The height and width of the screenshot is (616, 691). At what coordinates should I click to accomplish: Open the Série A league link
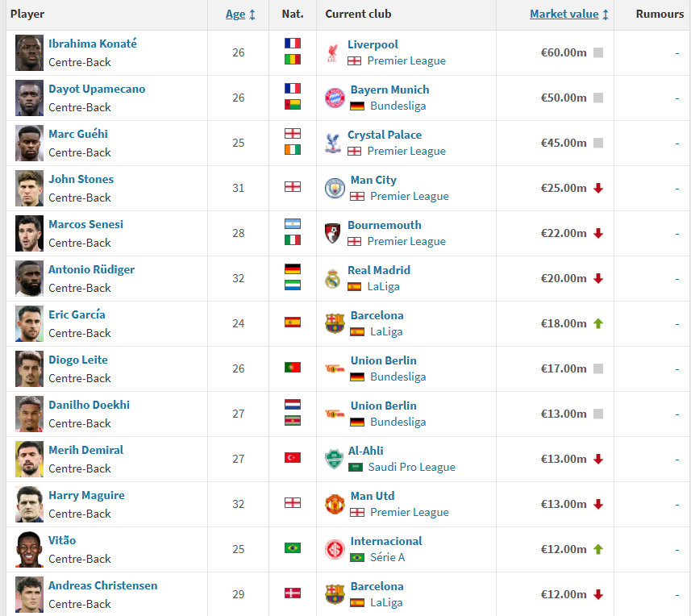pyautogui.click(x=387, y=558)
